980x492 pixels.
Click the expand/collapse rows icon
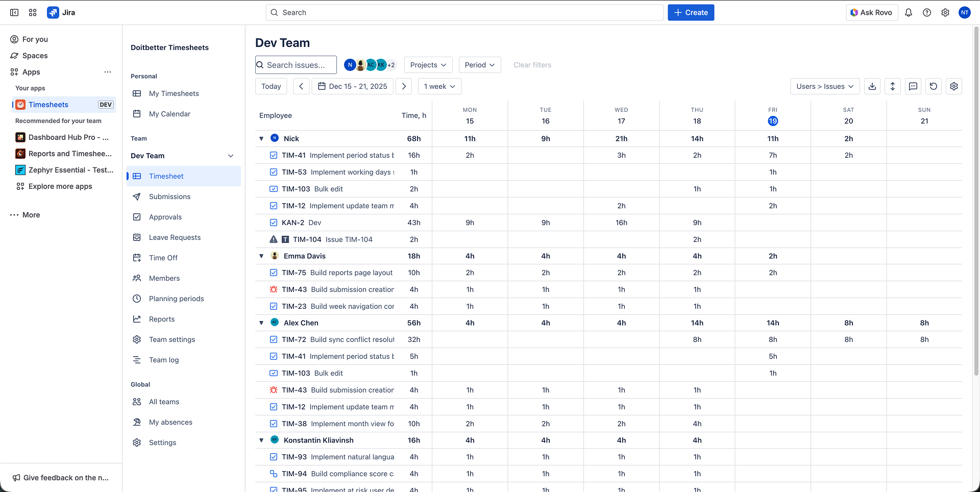pos(893,86)
